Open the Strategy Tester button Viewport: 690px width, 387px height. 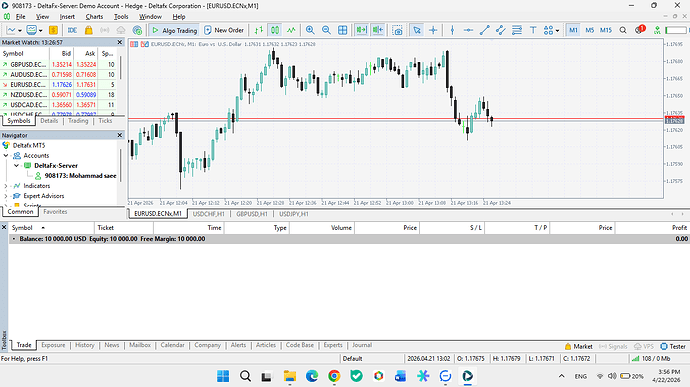pyautogui.click(x=673, y=346)
